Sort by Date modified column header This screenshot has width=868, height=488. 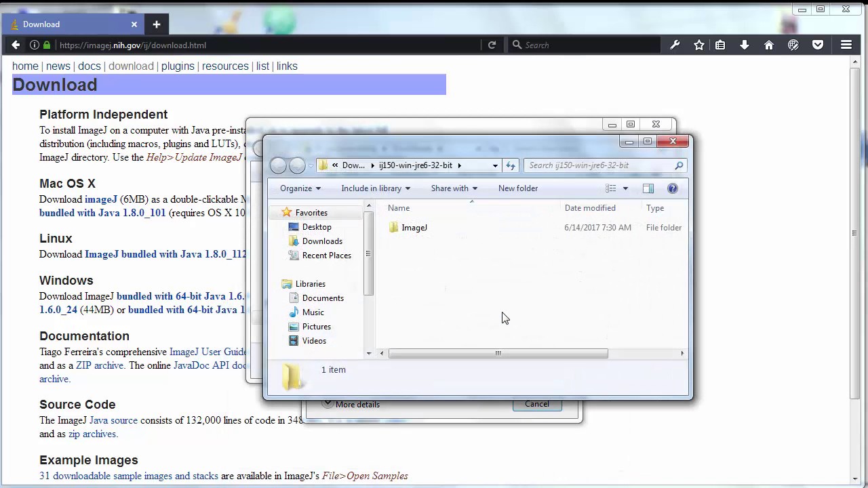[590, 208]
